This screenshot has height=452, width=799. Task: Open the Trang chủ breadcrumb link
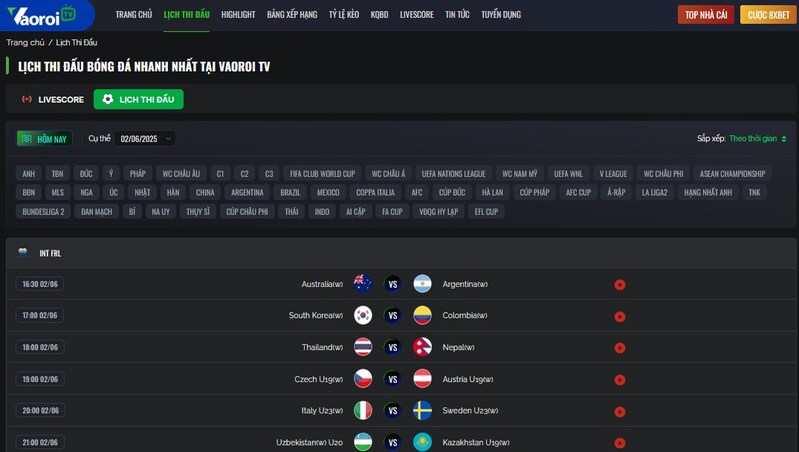click(25, 42)
